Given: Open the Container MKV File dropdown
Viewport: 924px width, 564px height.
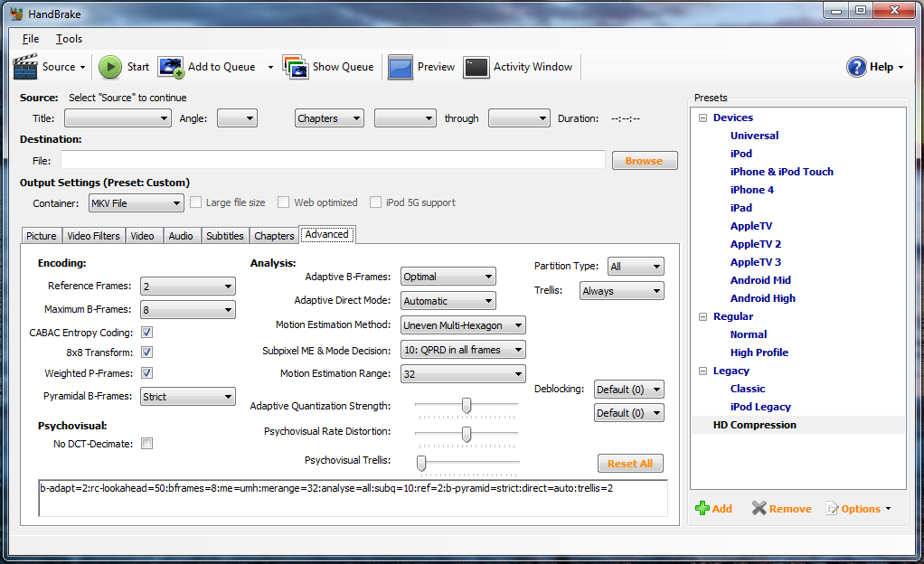Looking at the screenshot, I should tap(137, 203).
